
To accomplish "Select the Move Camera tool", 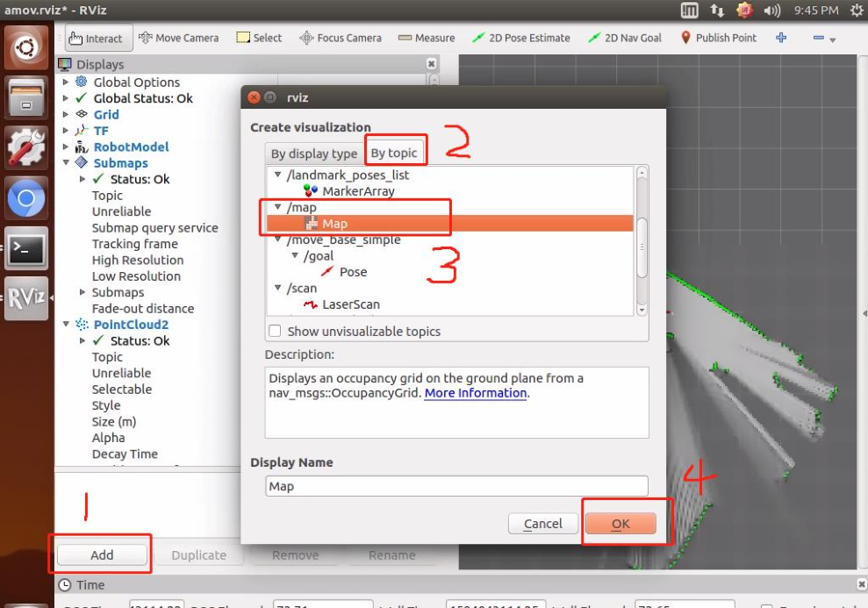I will point(178,38).
